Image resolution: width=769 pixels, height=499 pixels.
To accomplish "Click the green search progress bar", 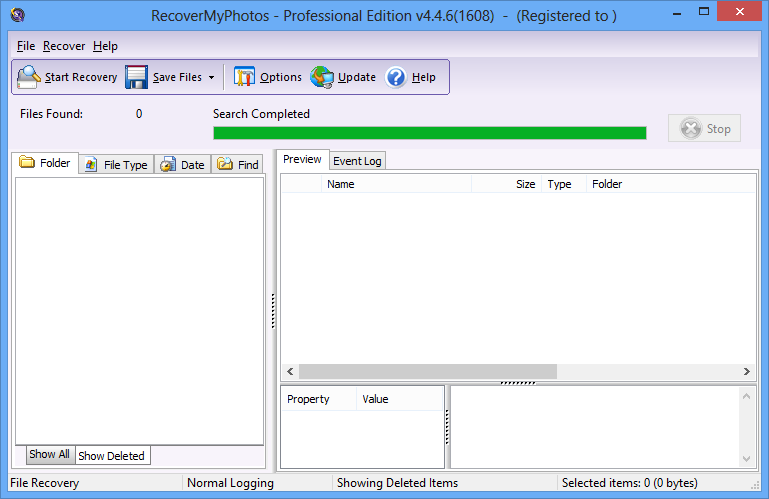I will 430,133.
